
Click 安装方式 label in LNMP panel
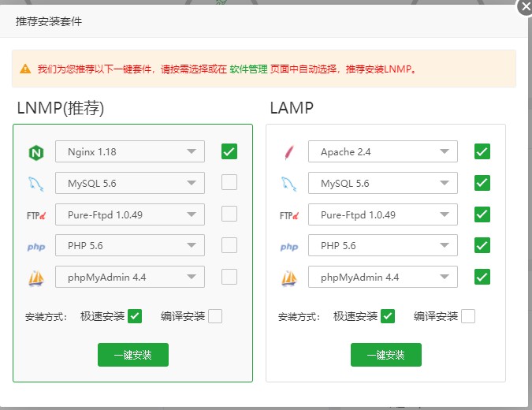point(47,317)
